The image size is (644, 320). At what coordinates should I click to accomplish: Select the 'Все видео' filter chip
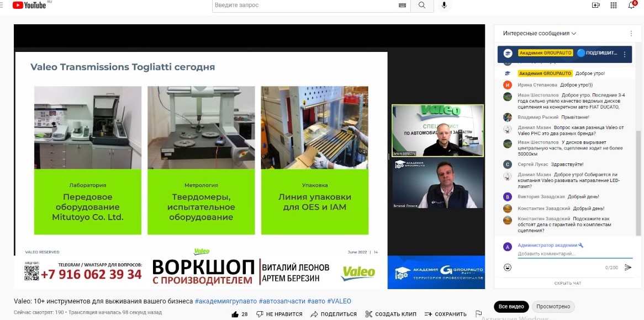511,306
